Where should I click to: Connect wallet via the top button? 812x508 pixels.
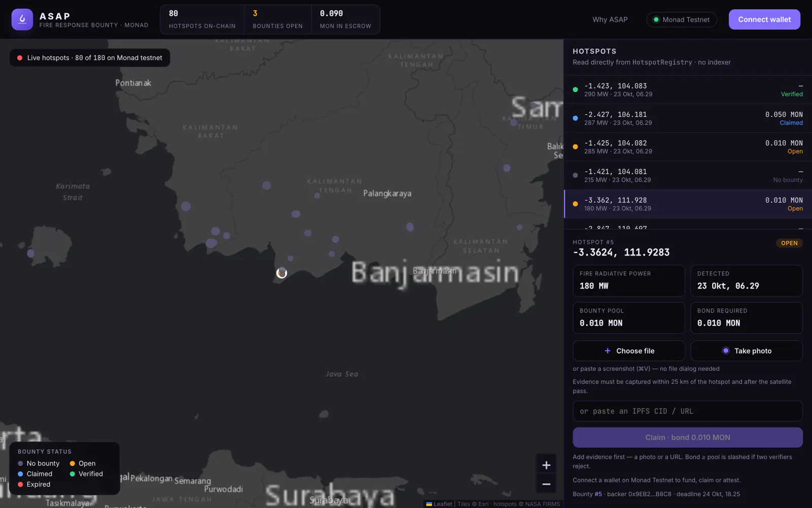pos(764,19)
